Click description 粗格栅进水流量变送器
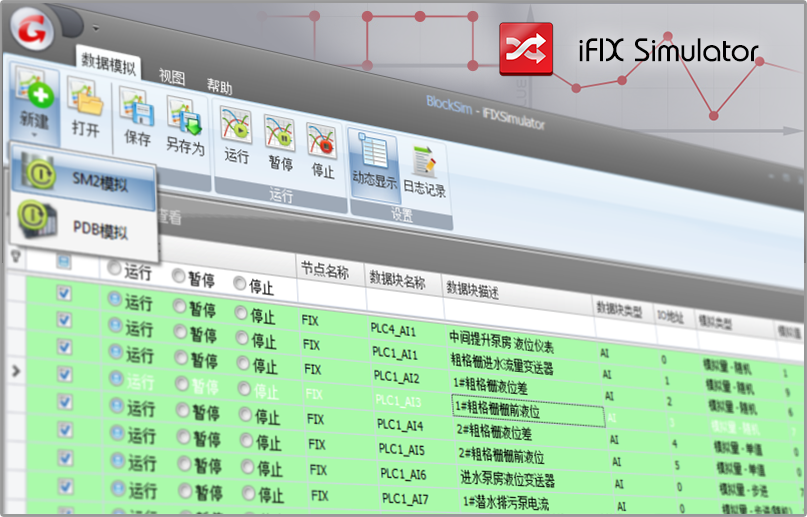This screenshot has width=807, height=517. (x=502, y=364)
